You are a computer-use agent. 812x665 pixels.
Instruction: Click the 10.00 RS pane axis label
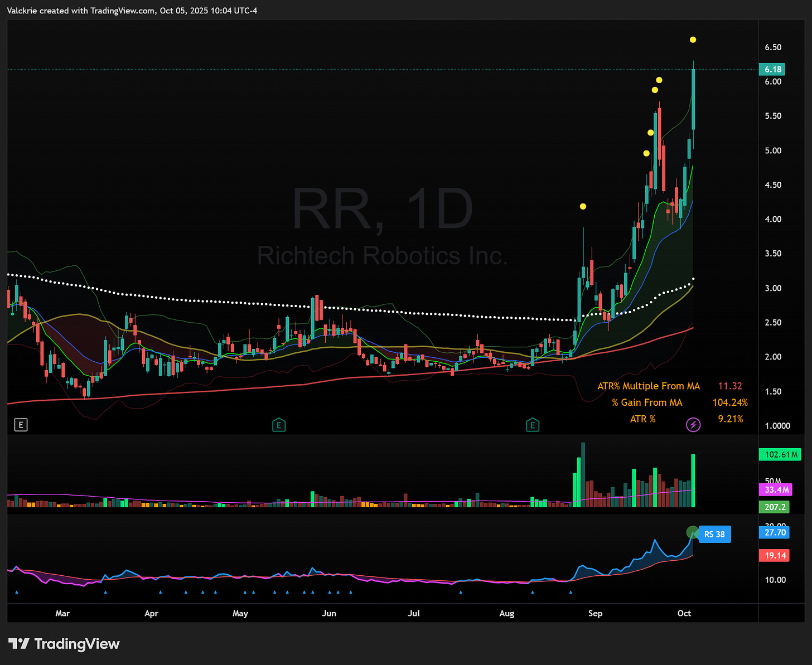(775, 580)
